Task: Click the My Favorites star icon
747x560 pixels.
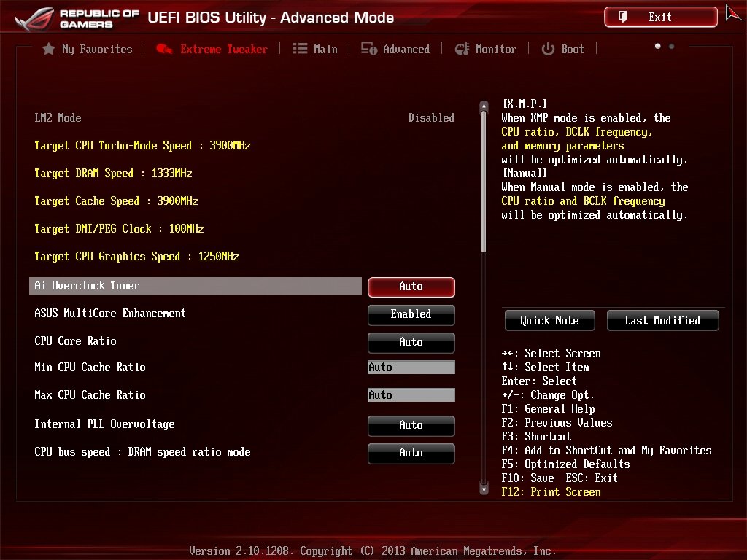Action: click(x=48, y=49)
